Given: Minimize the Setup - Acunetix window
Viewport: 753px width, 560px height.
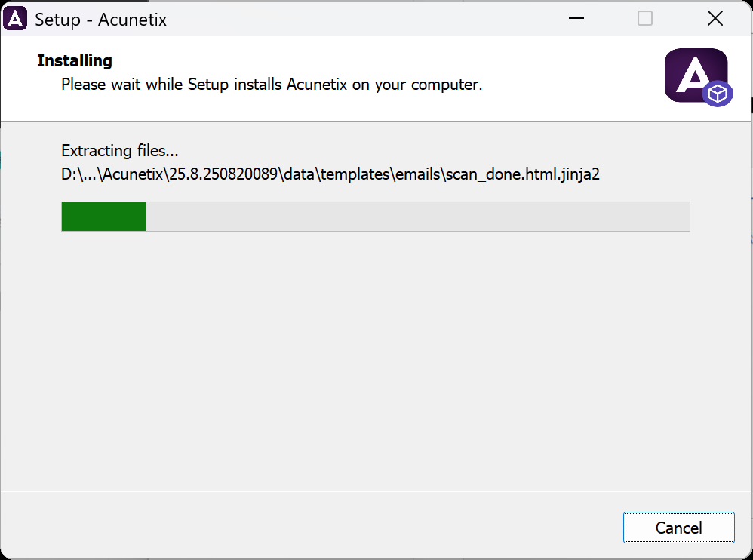Looking at the screenshot, I should 576,18.
